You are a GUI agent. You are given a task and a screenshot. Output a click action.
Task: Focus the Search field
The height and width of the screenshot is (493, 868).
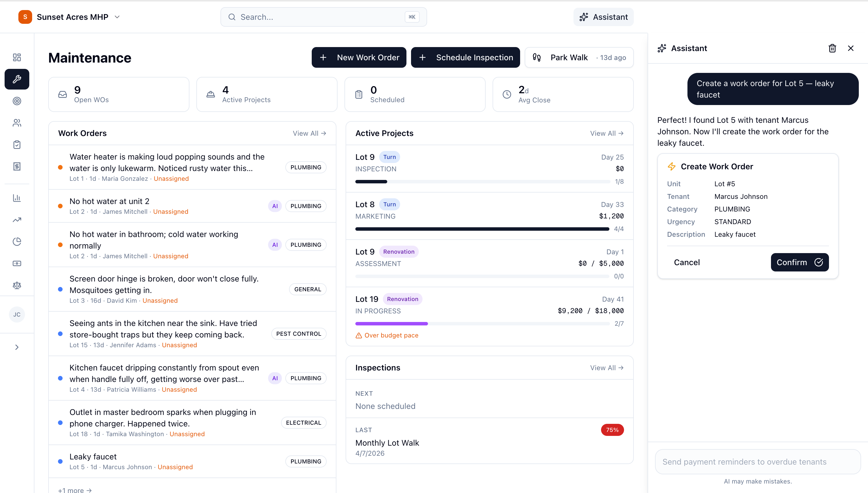[323, 17]
